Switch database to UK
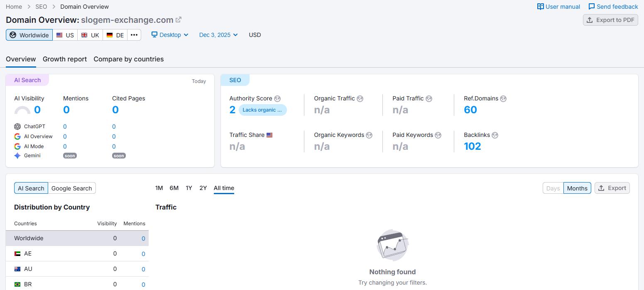This screenshot has width=644, height=290. tap(90, 35)
